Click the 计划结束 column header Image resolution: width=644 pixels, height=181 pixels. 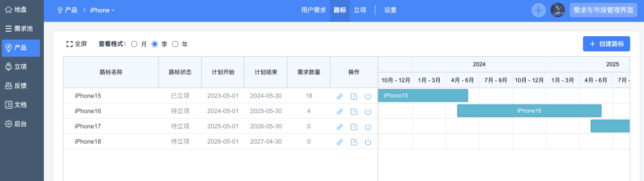266,72
